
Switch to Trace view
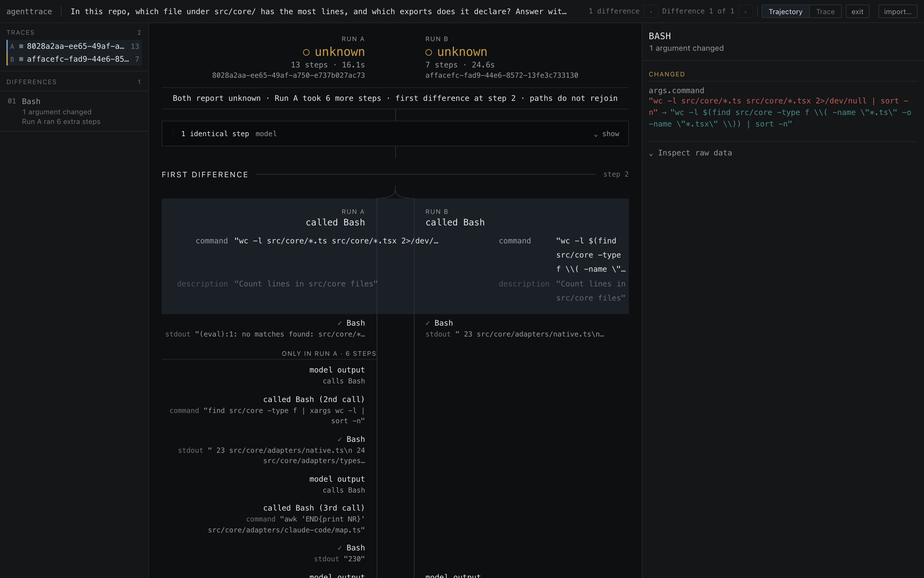pos(825,12)
